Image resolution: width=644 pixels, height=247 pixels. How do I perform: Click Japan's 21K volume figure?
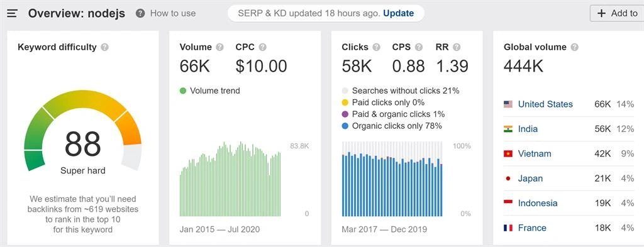603,178
